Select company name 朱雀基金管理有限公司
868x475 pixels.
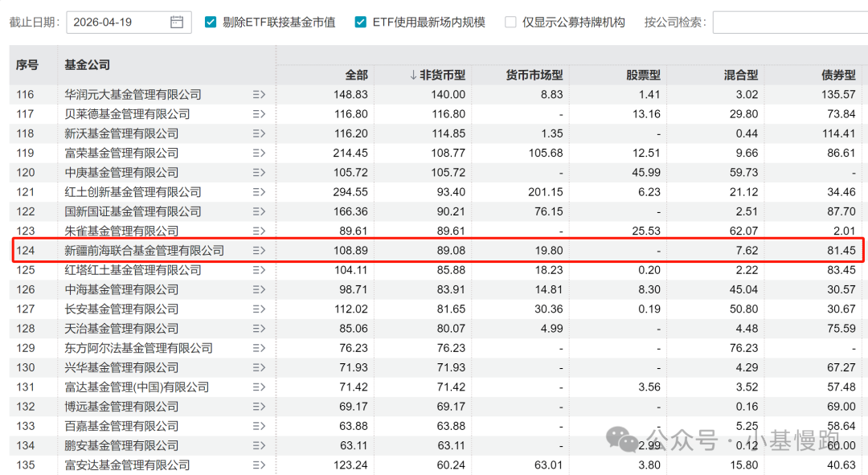click(x=121, y=231)
